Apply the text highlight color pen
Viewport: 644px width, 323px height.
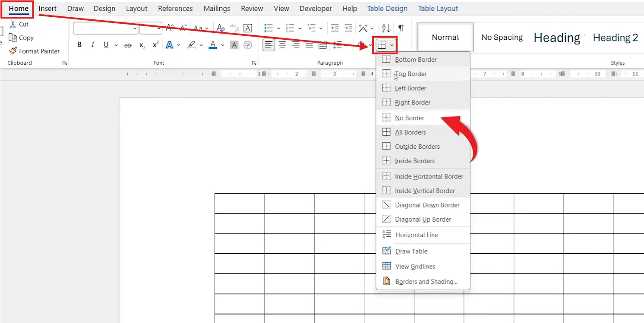point(192,45)
